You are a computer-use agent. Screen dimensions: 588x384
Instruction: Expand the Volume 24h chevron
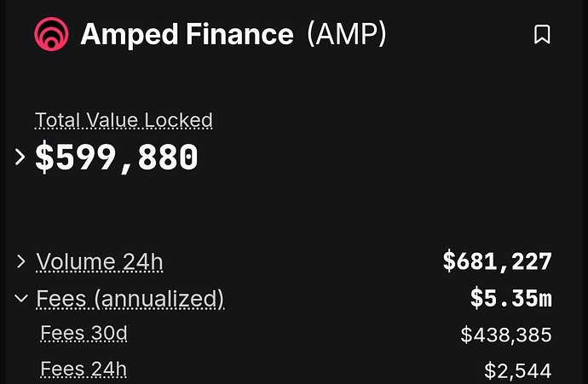(21, 261)
